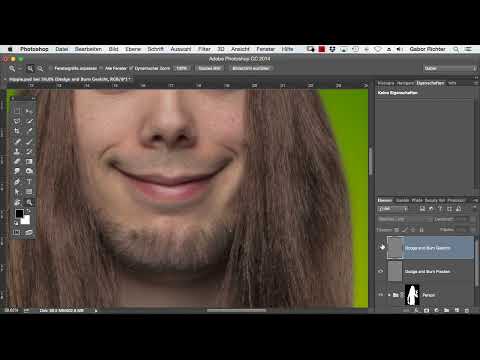Image resolution: width=480 pixels, height=360 pixels.
Task: Open the Fenster menu
Action: (265, 49)
